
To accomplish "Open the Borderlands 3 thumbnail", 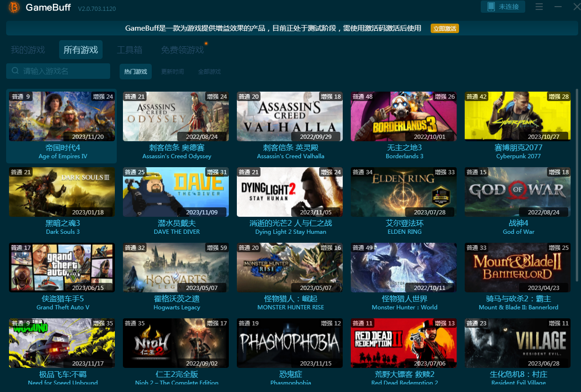I will [404, 116].
